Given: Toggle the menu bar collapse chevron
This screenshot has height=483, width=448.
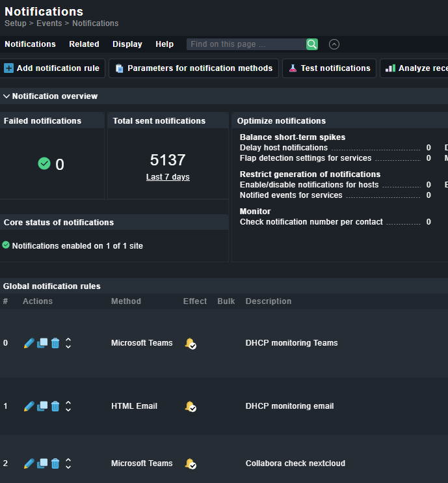Looking at the screenshot, I should [x=334, y=44].
